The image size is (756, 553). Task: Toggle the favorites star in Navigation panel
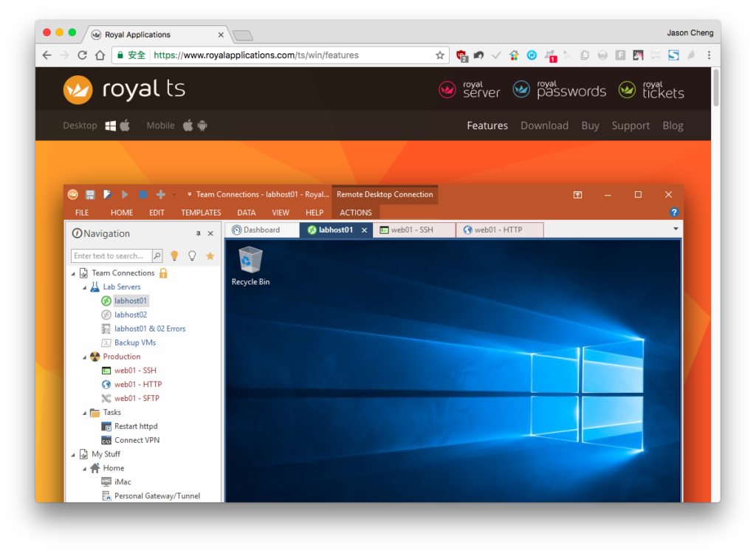coord(210,256)
